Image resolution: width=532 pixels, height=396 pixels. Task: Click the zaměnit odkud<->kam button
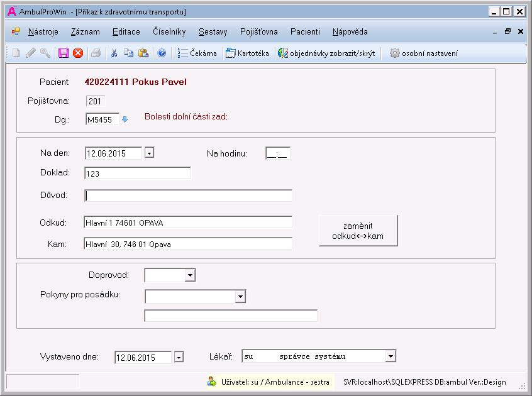(x=358, y=231)
